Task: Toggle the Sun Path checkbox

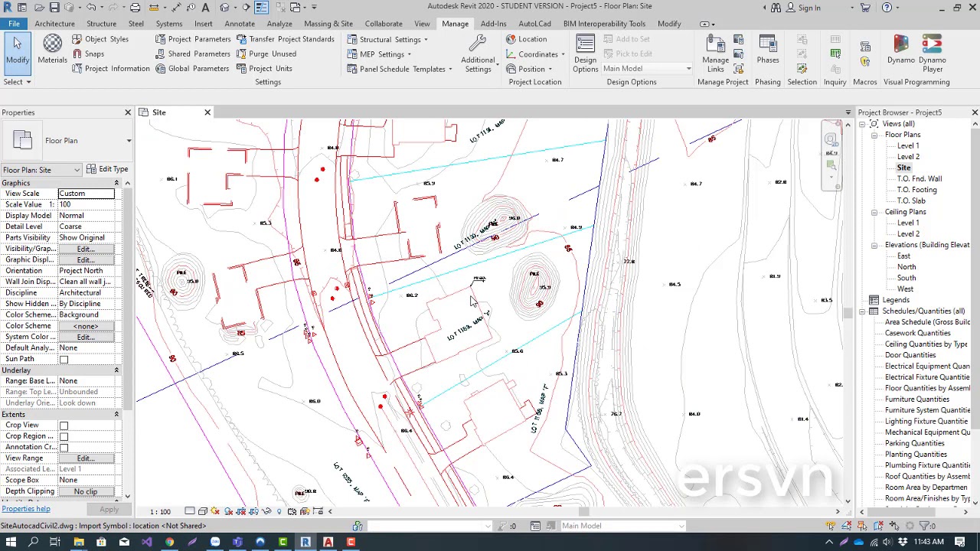Action: click(x=64, y=359)
